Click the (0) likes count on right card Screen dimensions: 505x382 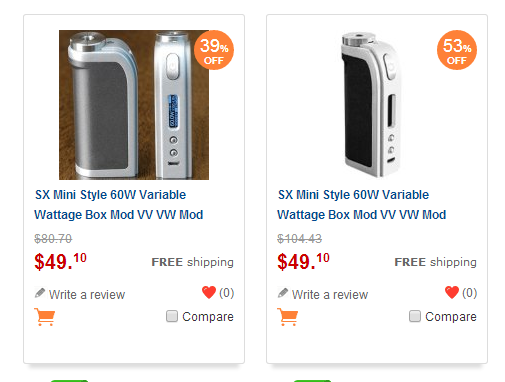pyautogui.click(x=470, y=293)
